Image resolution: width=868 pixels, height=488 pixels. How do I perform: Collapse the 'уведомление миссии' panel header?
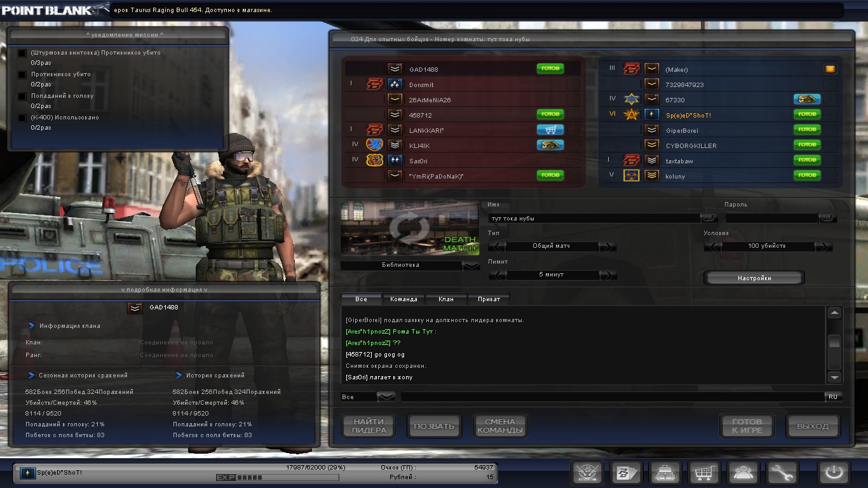118,34
